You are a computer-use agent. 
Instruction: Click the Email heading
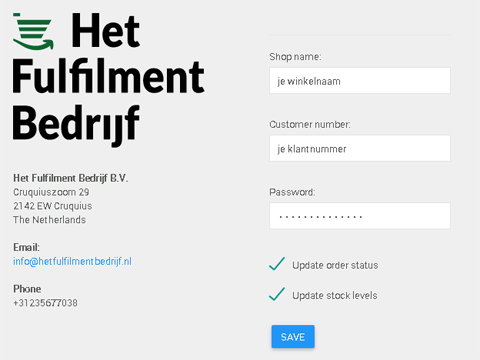click(x=26, y=247)
